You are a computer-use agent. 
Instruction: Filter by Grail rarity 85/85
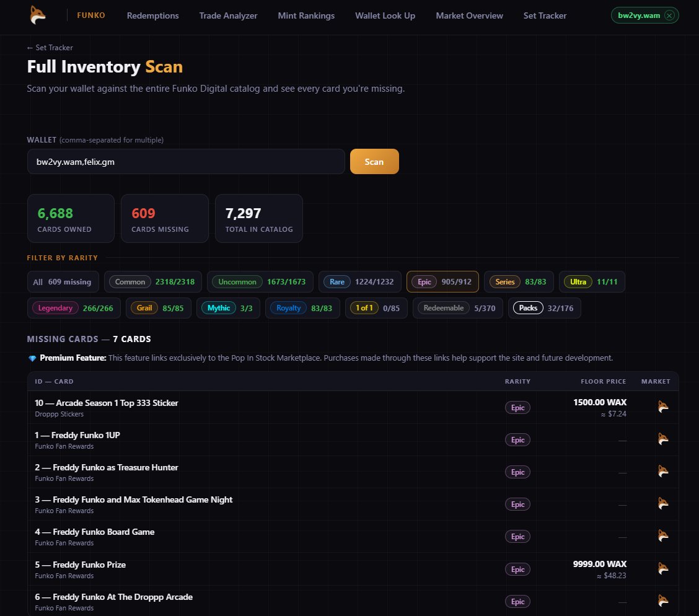click(158, 308)
